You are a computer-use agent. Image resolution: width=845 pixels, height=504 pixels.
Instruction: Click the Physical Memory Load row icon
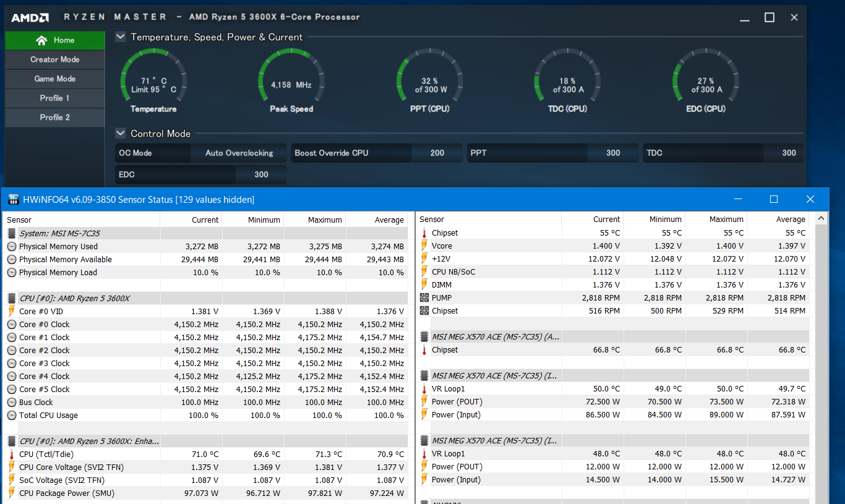click(x=11, y=272)
